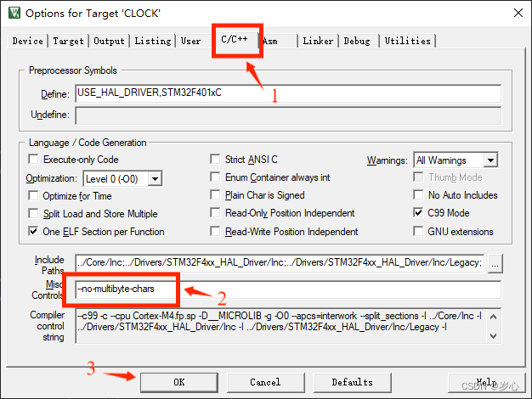Select the C/C++ tab

[x=235, y=39]
